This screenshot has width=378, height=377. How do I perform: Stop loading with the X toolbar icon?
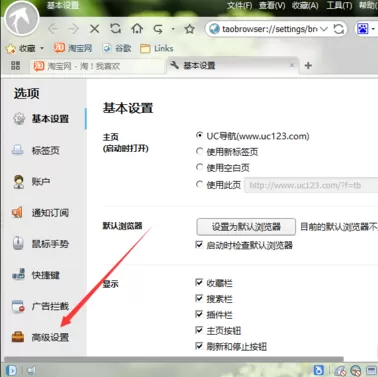pyautogui.click(x=95, y=29)
